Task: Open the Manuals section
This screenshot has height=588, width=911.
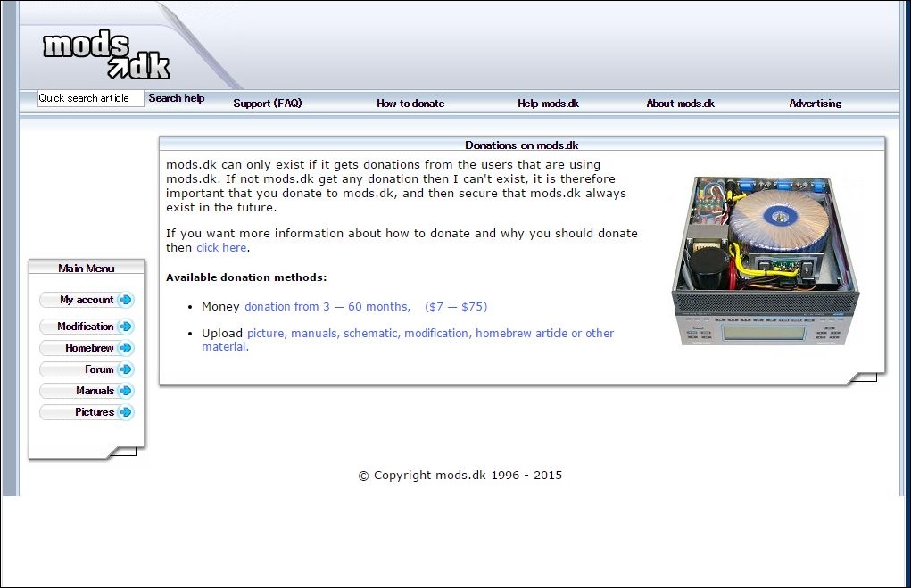Action: click(x=87, y=391)
